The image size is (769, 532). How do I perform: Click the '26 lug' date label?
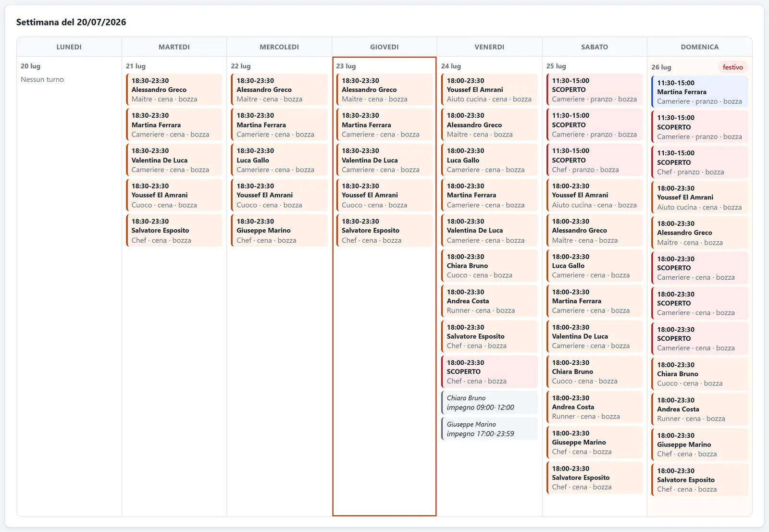[661, 67]
